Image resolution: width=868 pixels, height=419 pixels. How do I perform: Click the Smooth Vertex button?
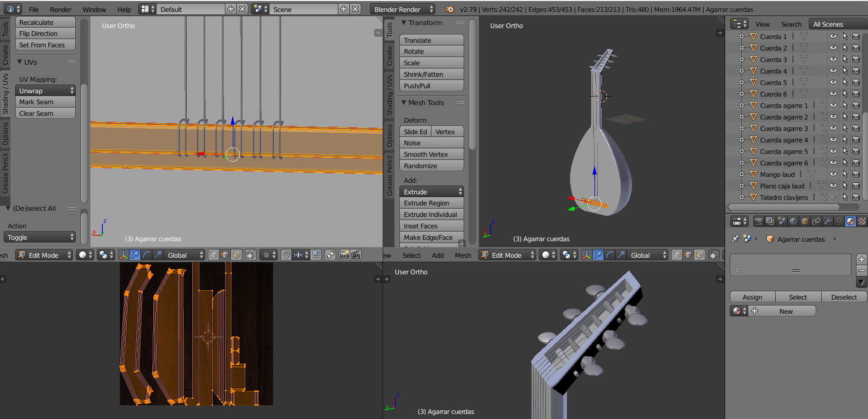click(x=431, y=154)
